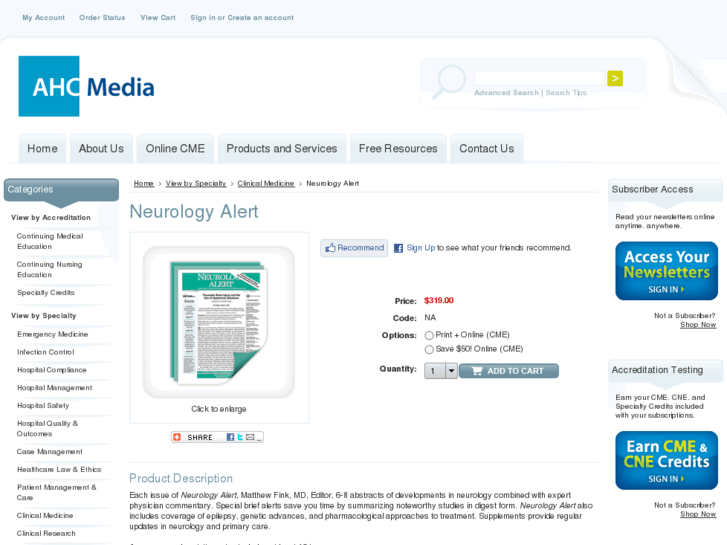Screen dimensions: 727x545
Task: Open Hospital Quality & Outcomes category
Action: (47, 429)
